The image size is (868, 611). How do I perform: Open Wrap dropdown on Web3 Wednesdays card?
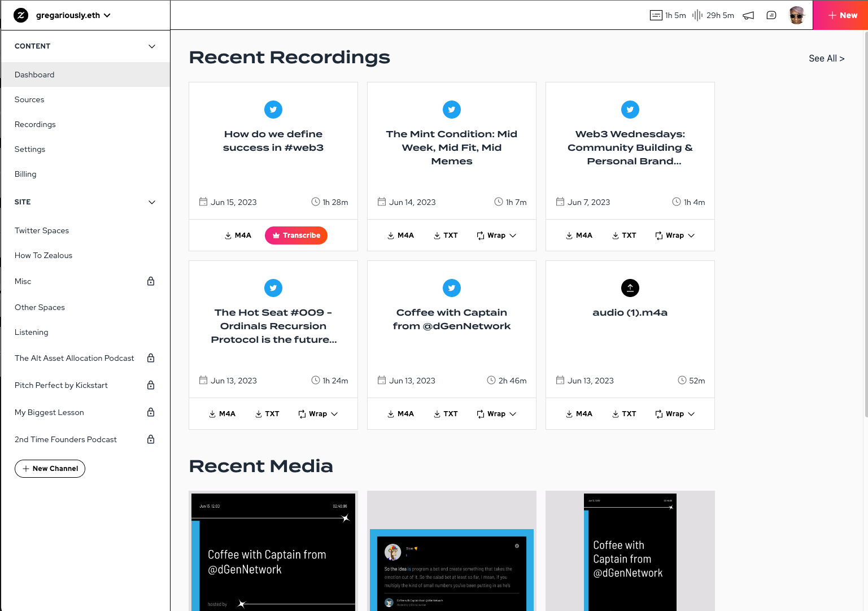coord(675,235)
